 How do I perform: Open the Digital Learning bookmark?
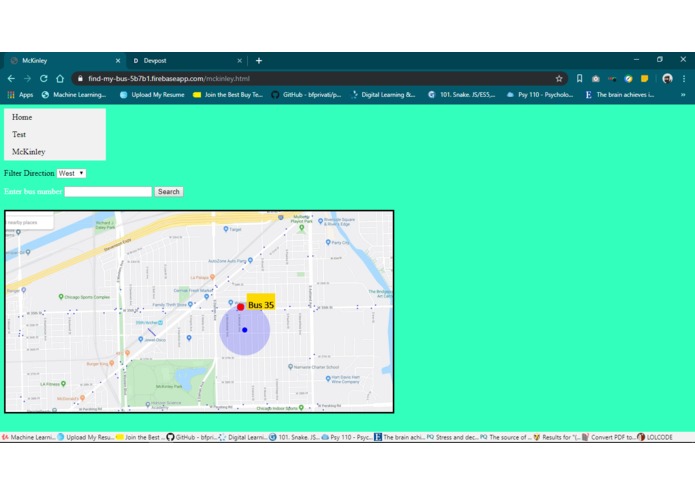[383, 94]
